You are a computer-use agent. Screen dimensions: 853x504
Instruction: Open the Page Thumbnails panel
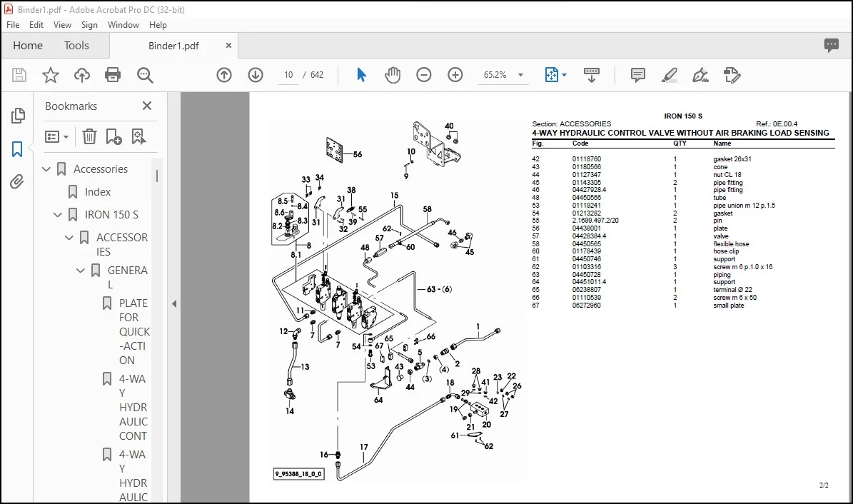[18, 116]
